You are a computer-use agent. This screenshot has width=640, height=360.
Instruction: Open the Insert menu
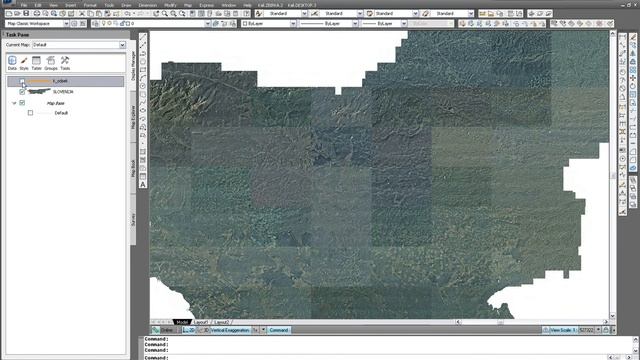point(71,5)
